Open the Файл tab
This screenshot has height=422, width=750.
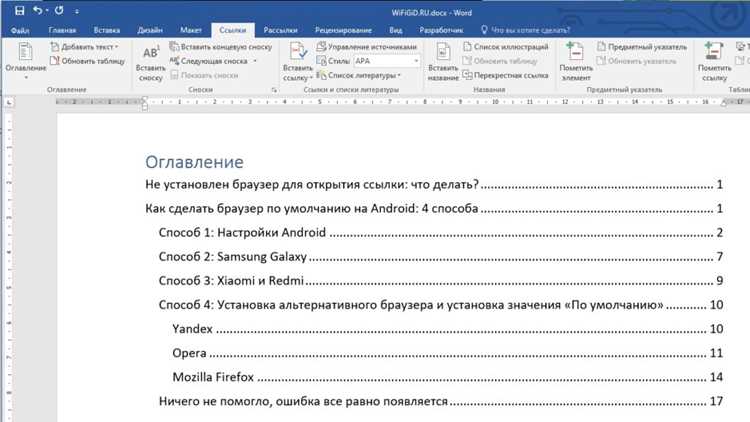point(20,30)
